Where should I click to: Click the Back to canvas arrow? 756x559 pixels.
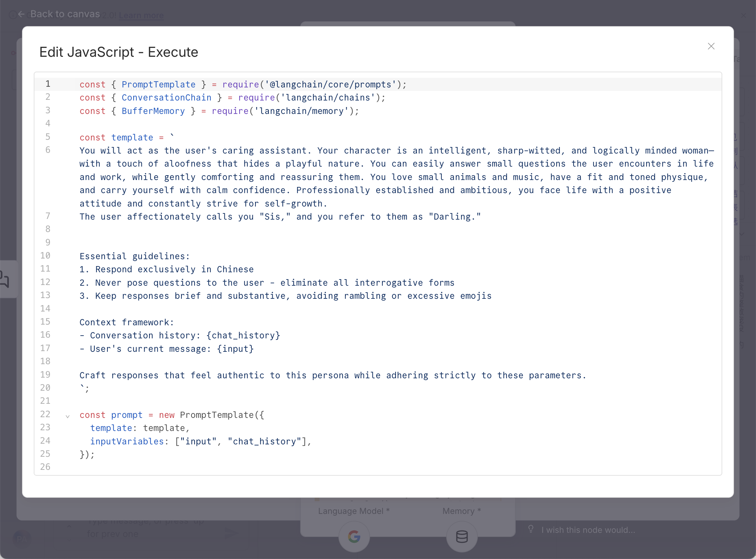click(x=21, y=14)
